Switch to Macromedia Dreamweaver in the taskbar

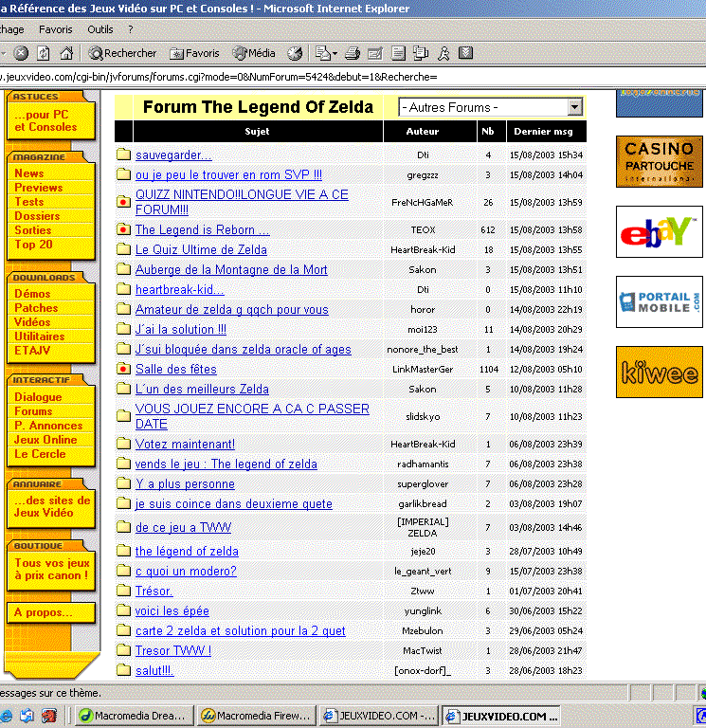[x=135, y=716]
